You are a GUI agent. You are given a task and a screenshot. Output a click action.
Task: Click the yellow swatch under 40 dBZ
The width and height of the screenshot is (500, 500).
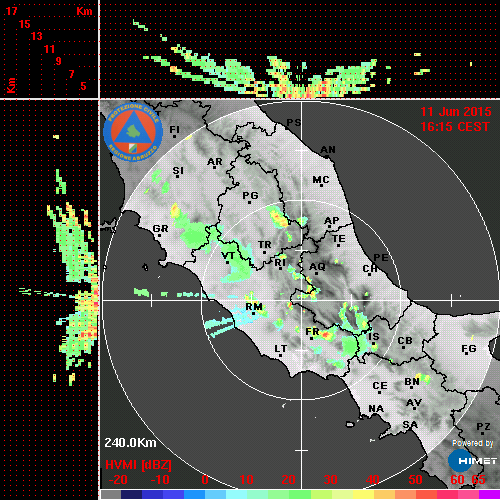(x=363, y=494)
